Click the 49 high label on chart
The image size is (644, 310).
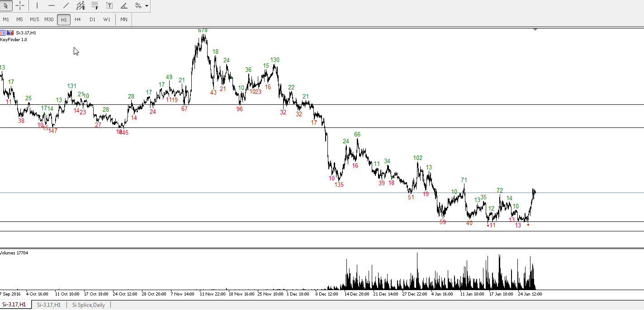click(x=169, y=77)
